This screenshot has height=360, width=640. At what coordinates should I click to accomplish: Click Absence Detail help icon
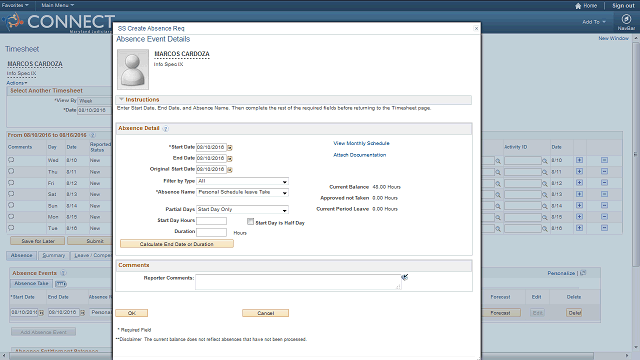[x=165, y=129]
